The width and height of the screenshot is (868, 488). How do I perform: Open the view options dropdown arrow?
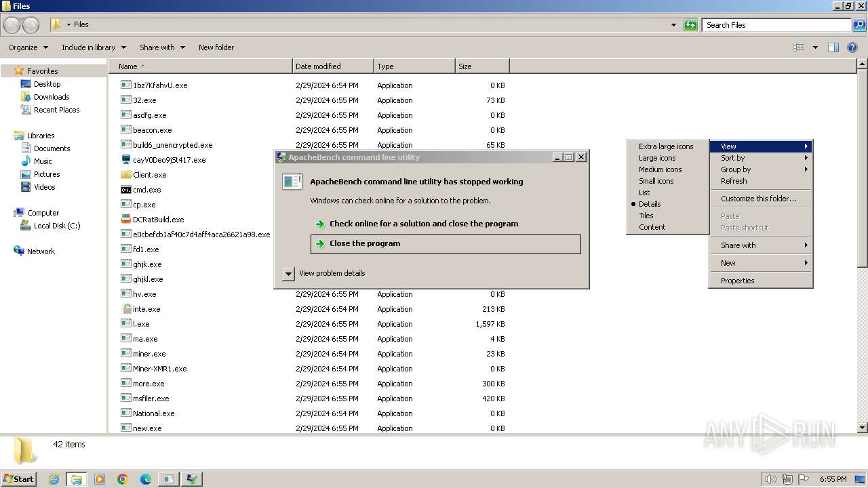(815, 47)
